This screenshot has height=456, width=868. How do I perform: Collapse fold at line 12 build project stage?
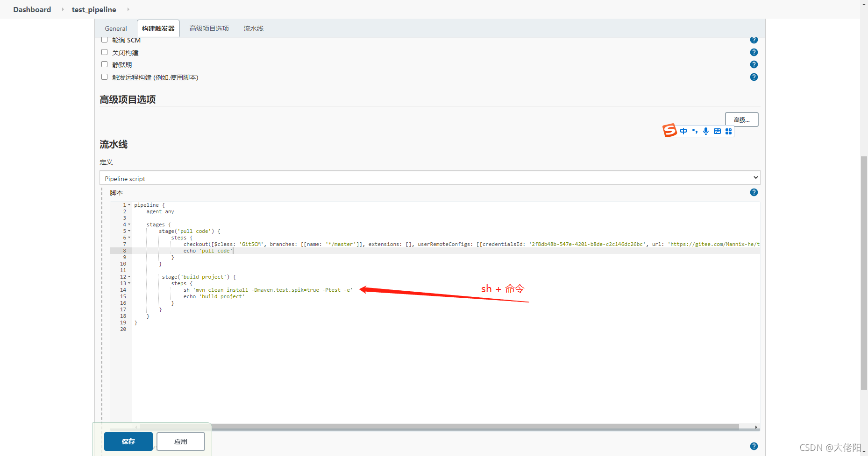[129, 277]
